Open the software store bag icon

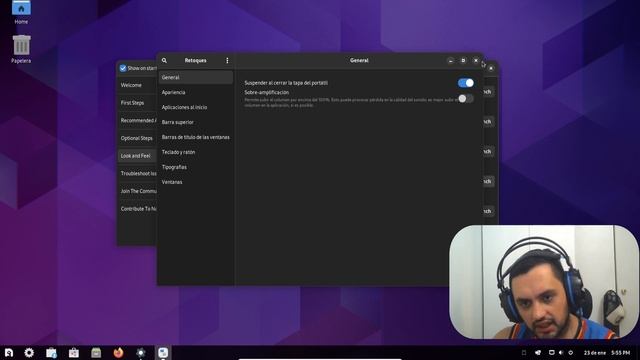pos(74,353)
